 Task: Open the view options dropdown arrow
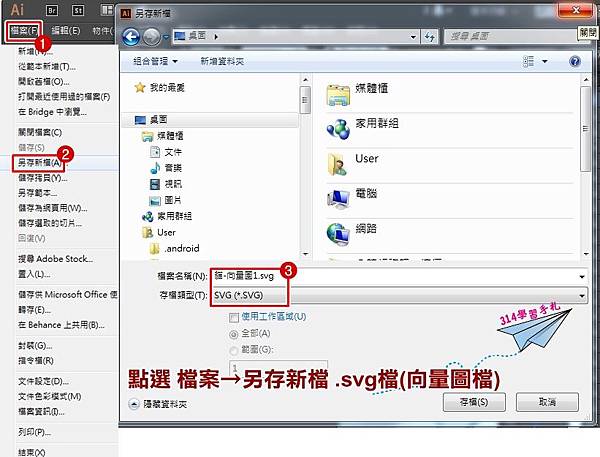coord(545,62)
